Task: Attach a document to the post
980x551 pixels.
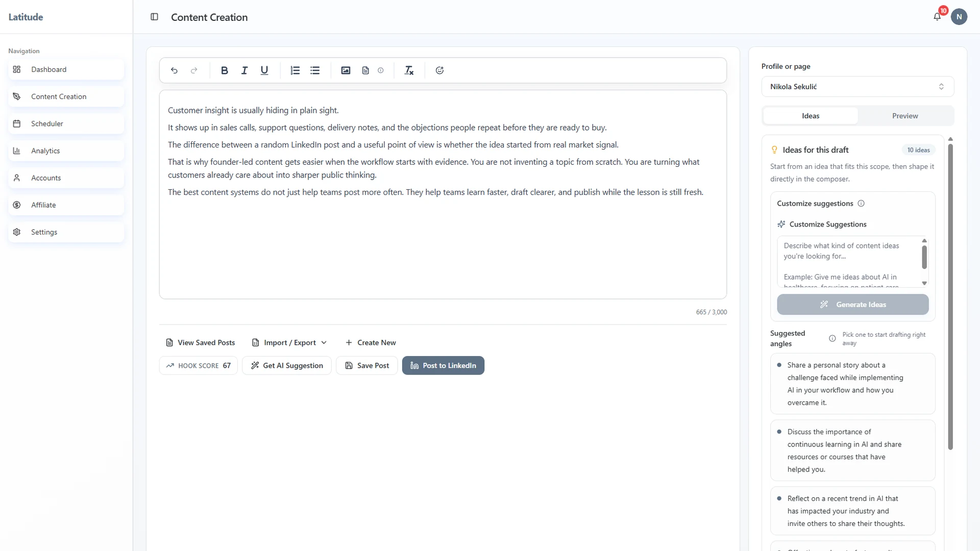Action: (x=365, y=70)
